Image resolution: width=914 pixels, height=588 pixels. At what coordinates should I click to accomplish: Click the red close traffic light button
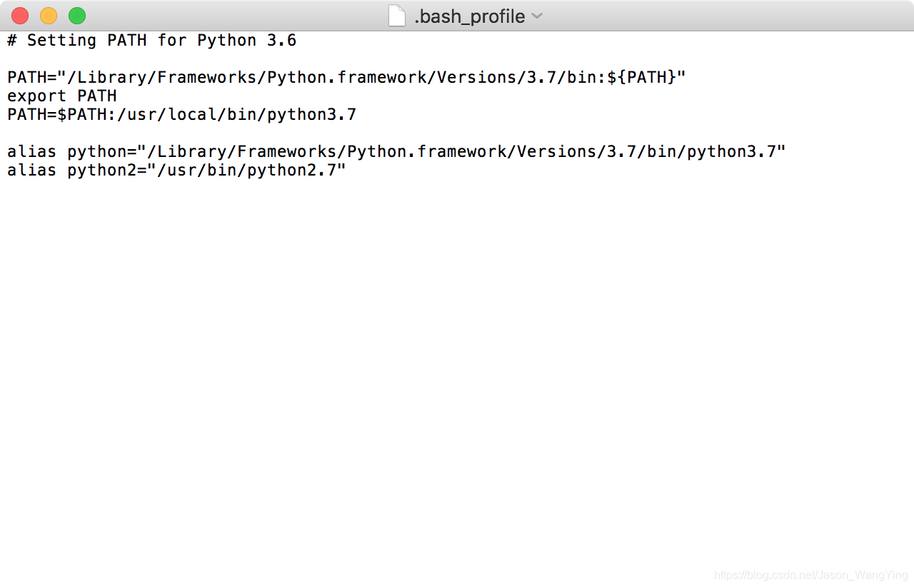[19, 15]
